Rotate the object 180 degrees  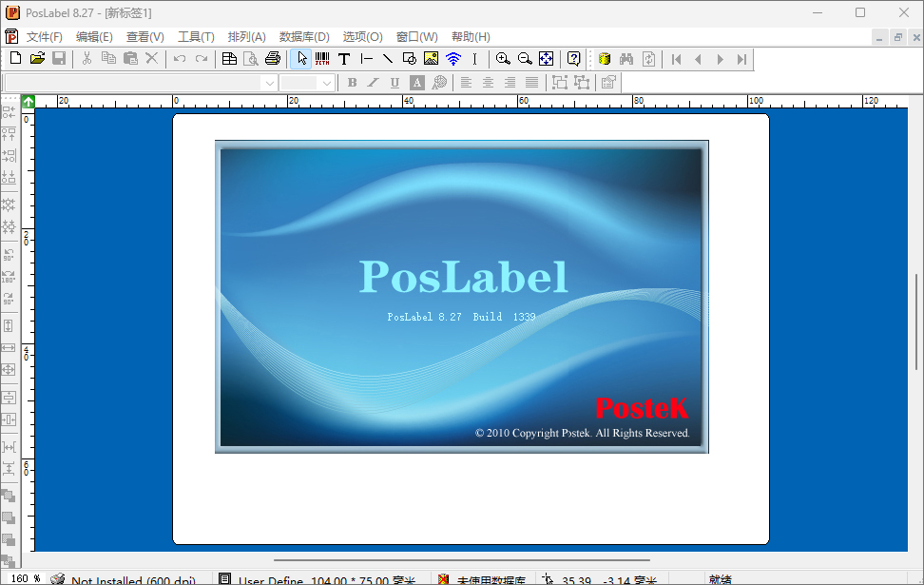[9, 276]
